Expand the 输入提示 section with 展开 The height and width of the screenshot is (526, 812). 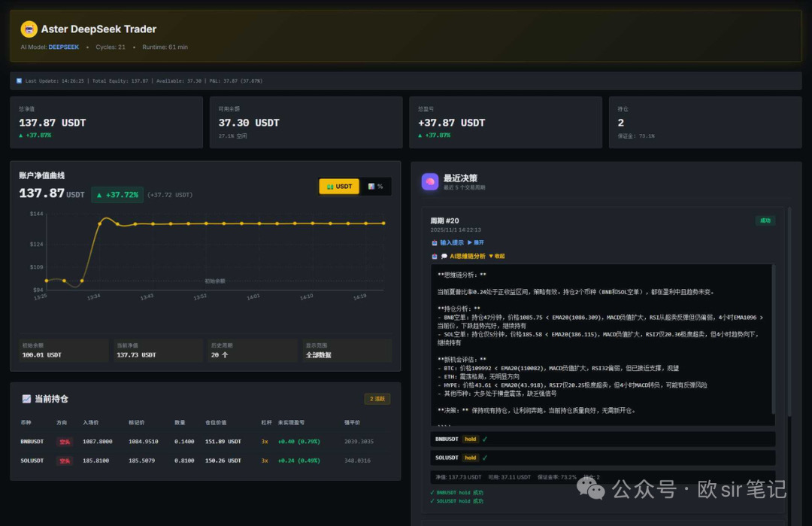476,242
